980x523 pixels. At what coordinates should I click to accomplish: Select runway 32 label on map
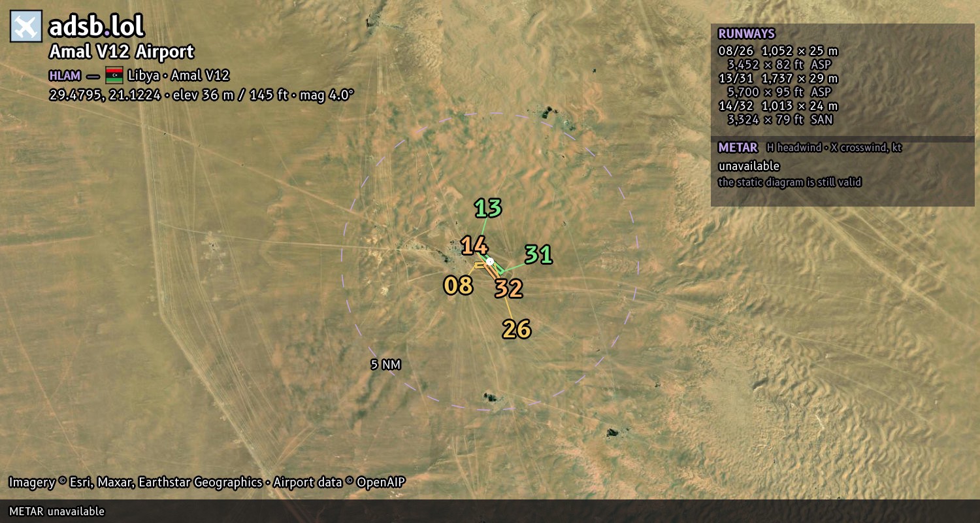[508, 288]
